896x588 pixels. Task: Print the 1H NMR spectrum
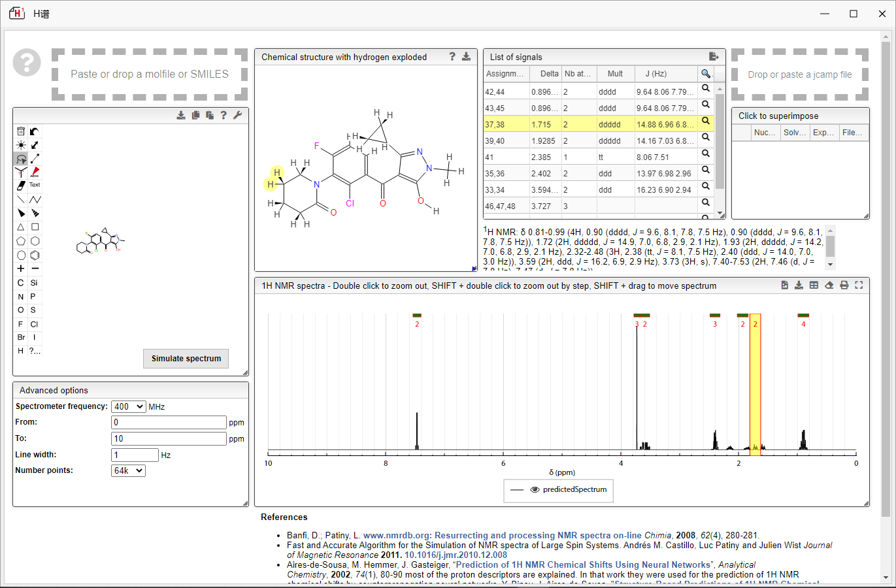click(844, 286)
